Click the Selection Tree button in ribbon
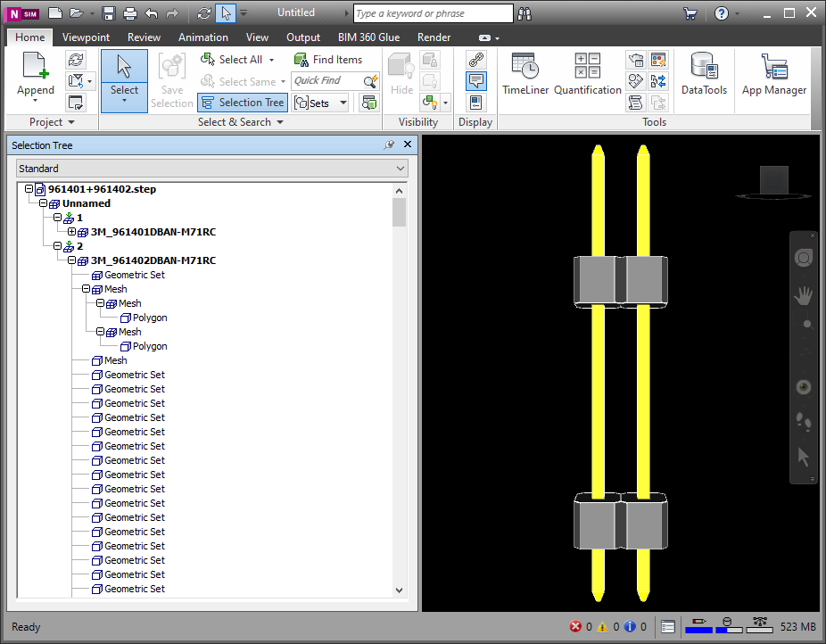This screenshot has width=826, height=644. click(243, 102)
